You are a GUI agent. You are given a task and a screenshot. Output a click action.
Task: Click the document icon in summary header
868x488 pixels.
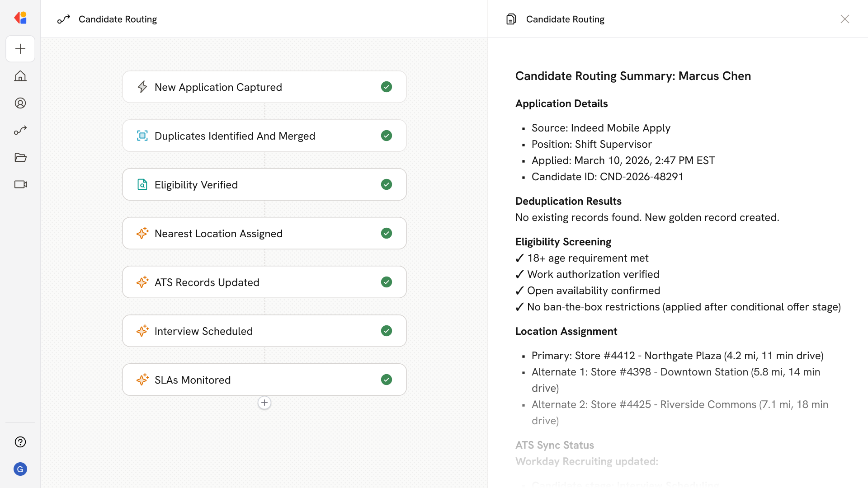click(x=511, y=19)
